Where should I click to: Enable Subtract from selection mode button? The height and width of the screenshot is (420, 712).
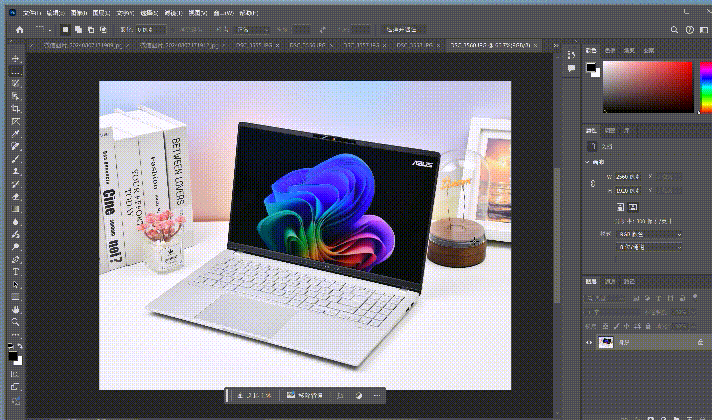[x=91, y=30]
